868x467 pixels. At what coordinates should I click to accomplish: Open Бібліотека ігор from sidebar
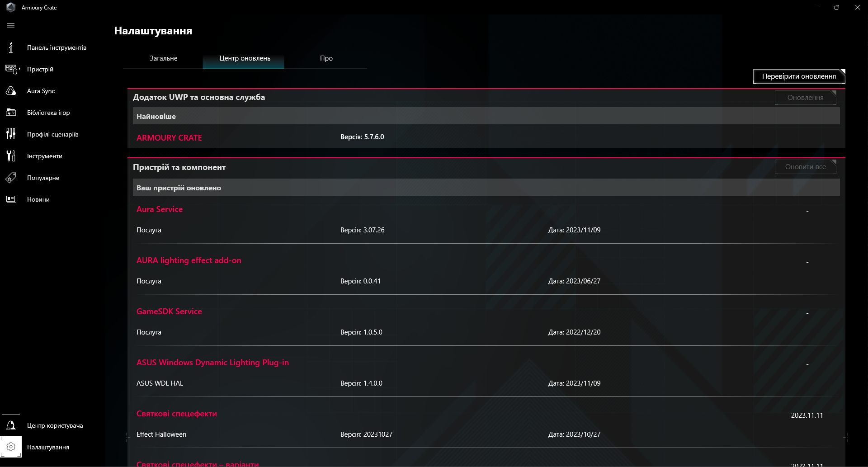(11, 113)
